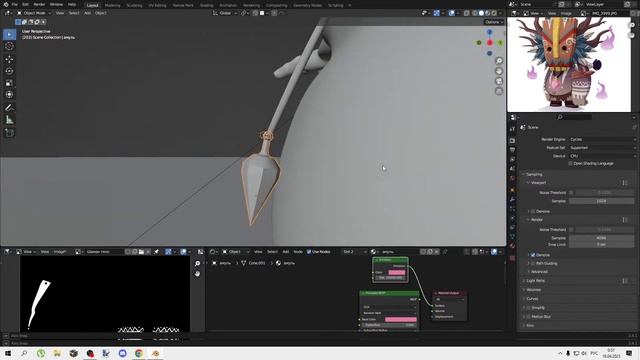Click viewport Samples value field
This screenshot has height=360, width=640.
pyautogui.click(x=601, y=201)
